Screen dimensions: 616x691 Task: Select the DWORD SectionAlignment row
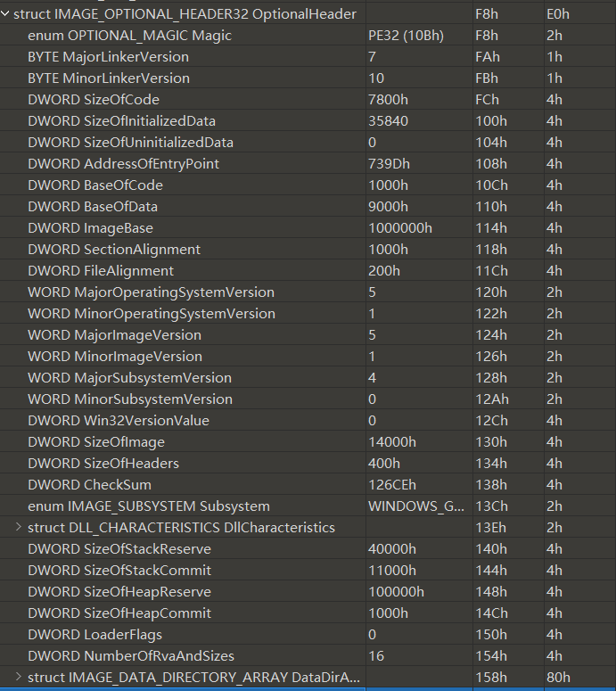tap(114, 250)
